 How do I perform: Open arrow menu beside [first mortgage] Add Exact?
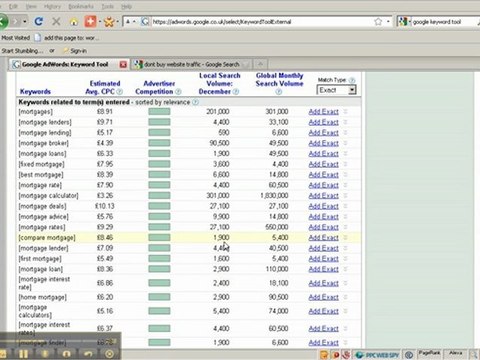[x=346, y=259]
